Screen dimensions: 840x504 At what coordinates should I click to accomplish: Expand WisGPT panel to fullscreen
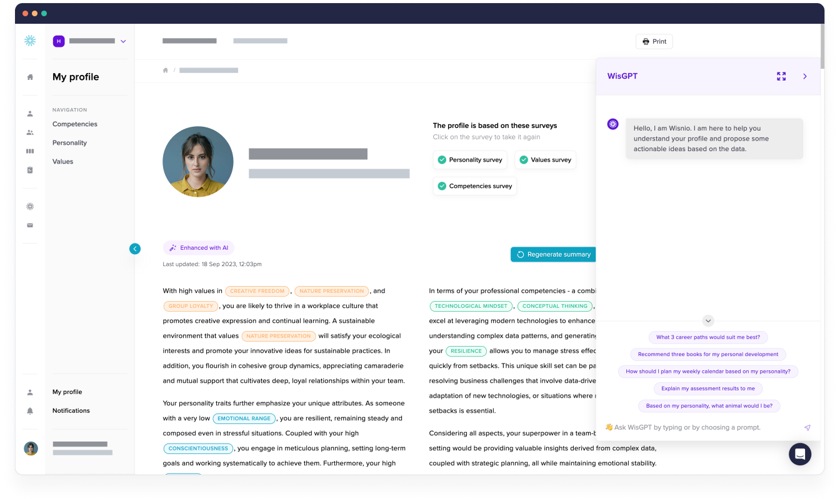pos(781,76)
